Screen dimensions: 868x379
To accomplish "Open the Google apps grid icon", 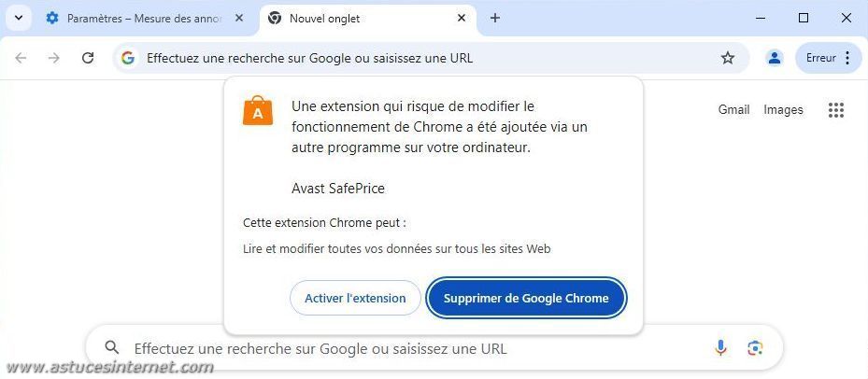I will (x=836, y=110).
